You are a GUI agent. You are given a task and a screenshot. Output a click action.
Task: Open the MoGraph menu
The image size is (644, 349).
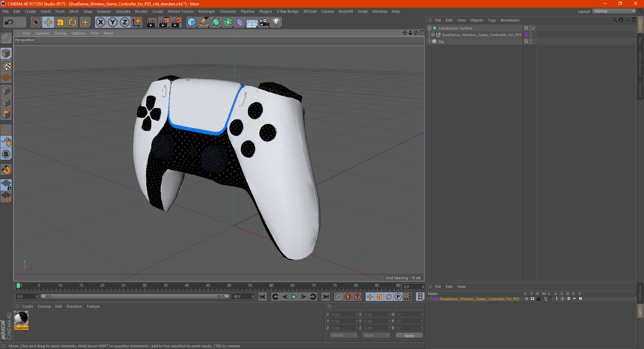(207, 11)
